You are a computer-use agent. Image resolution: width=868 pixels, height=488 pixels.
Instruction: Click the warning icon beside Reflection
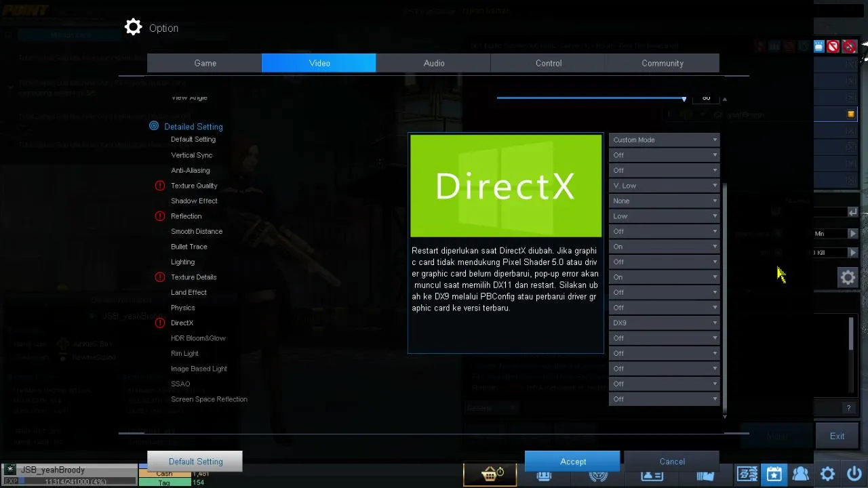[x=160, y=216]
